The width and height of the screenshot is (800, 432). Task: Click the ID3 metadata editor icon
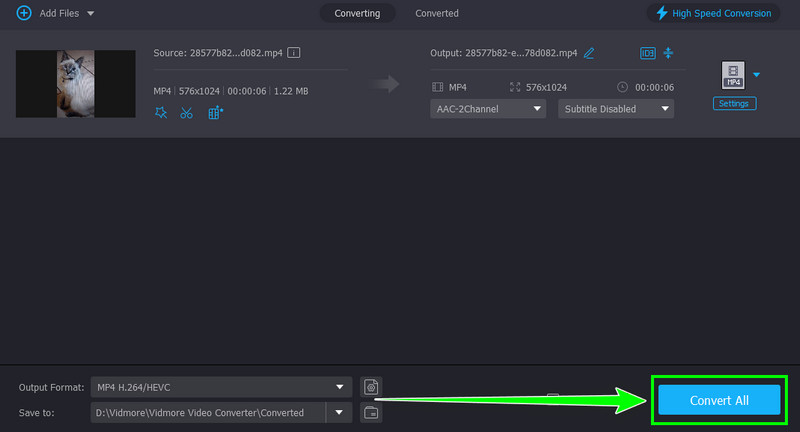[647, 52]
